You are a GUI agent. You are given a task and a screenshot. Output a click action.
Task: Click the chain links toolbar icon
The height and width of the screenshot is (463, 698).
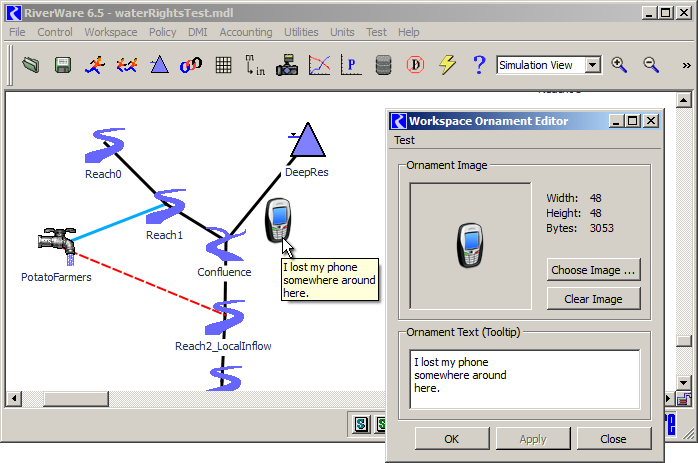(191, 65)
